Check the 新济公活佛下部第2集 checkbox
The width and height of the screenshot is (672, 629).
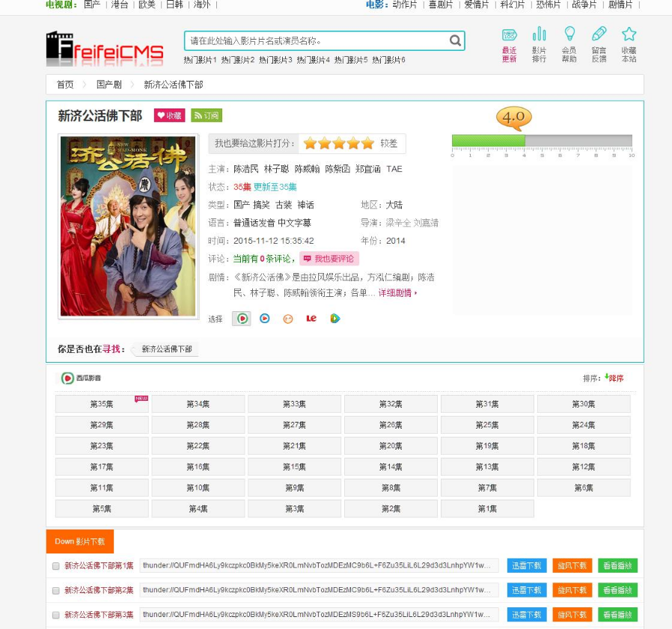pyautogui.click(x=55, y=591)
